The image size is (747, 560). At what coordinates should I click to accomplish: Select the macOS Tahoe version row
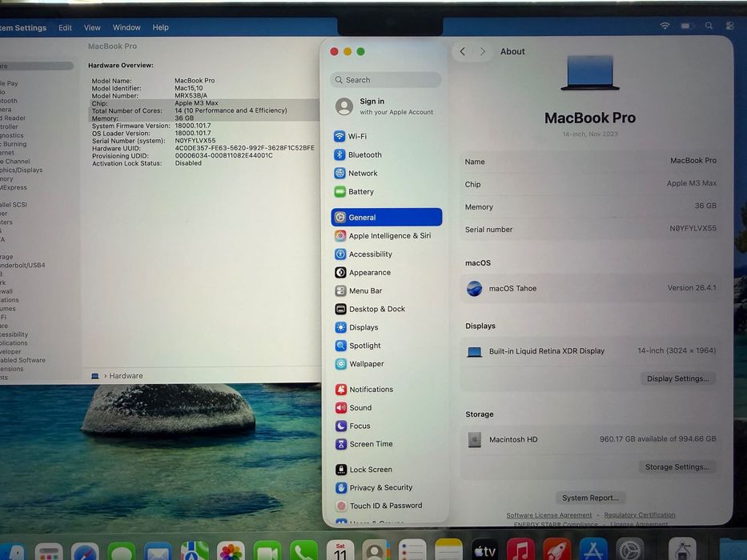590,288
